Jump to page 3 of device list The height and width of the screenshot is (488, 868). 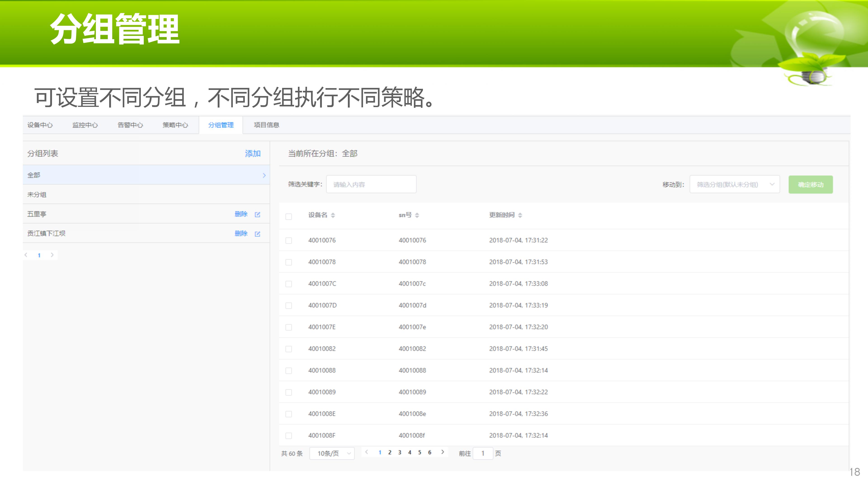pyautogui.click(x=400, y=452)
